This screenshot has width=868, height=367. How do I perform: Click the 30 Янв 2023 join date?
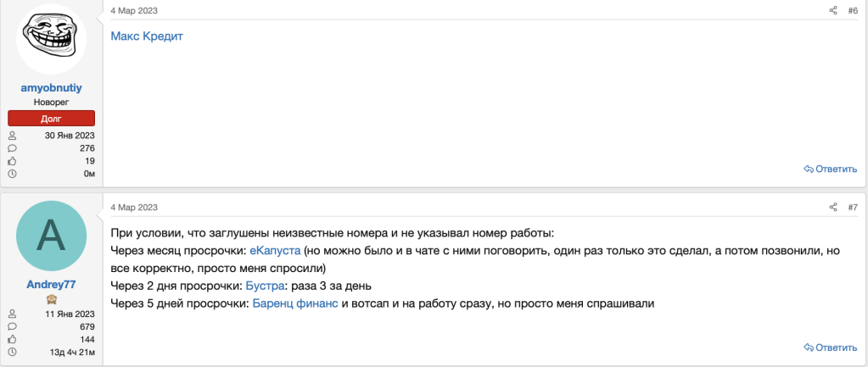click(x=70, y=136)
